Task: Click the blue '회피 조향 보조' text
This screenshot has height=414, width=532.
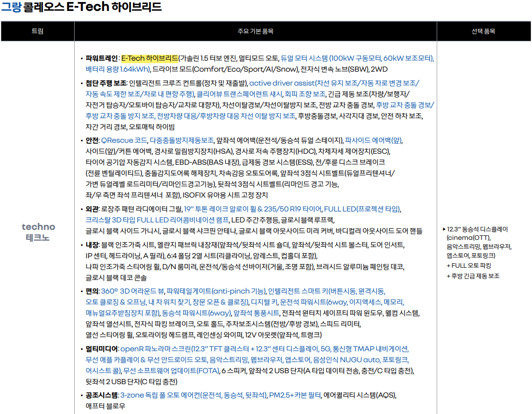Action: [x=305, y=94]
